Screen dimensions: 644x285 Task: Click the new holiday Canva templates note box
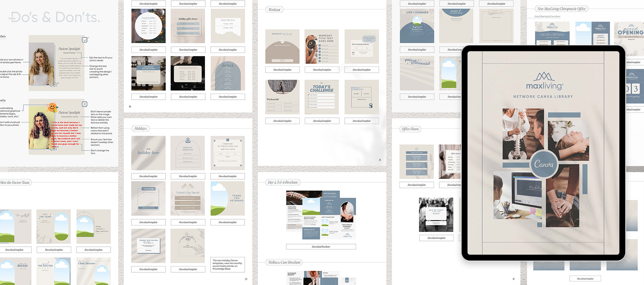tap(227, 265)
